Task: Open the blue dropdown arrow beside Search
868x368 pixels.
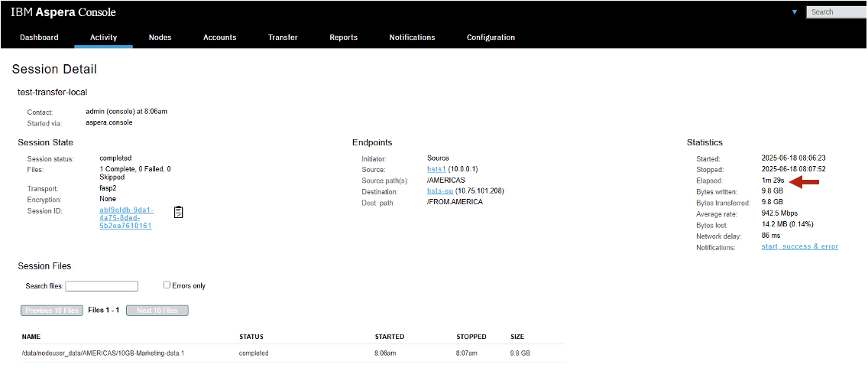Action: 795,11
